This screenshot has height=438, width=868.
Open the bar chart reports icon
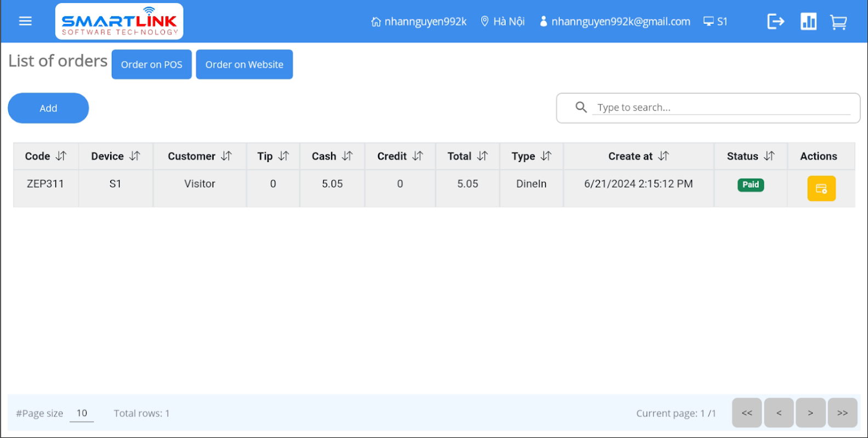[808, 21]
